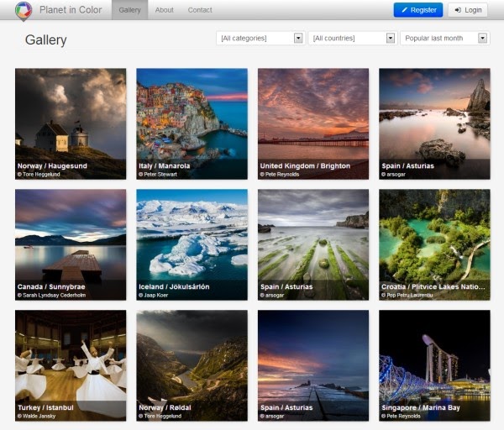The width and height of the screenshot is (504, 430).
Task: Open the Popular last month sort dropdown
Action: click(445, 39)
